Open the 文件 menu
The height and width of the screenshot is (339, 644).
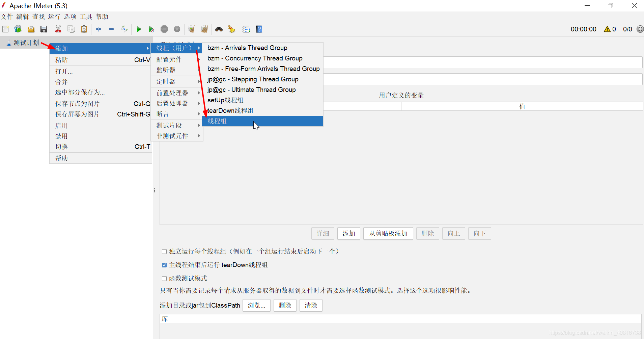coord(7,17)
